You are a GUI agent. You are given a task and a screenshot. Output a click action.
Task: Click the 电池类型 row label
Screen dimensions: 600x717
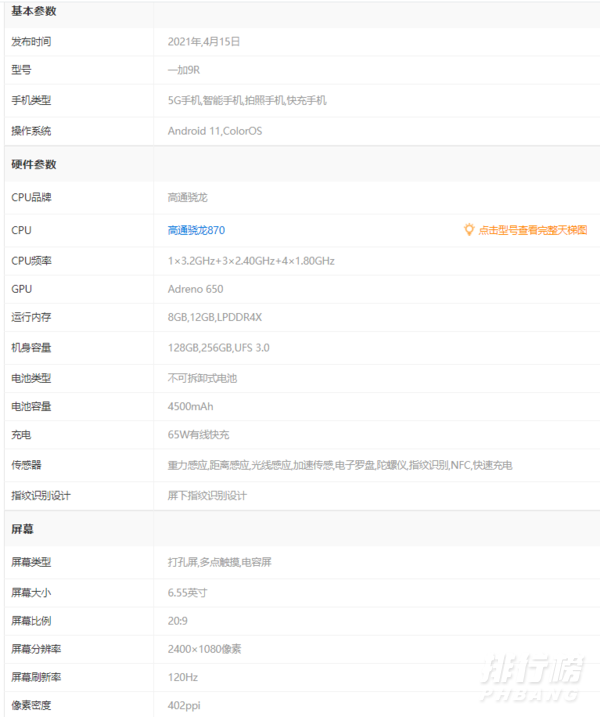[x=31, y=378]
